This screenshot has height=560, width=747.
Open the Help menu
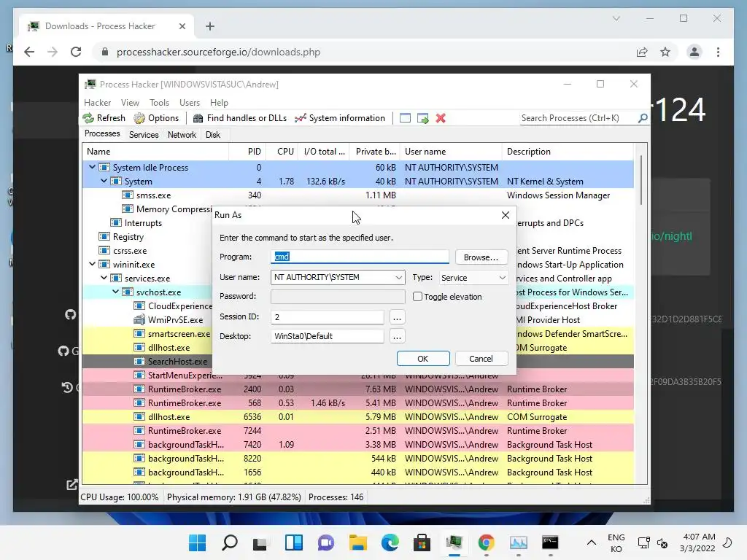pyautogui.click(x=219, y=102)
